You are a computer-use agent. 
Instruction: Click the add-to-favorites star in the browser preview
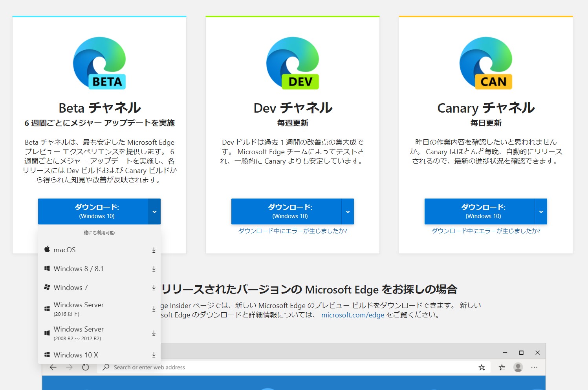coord(482,367)
